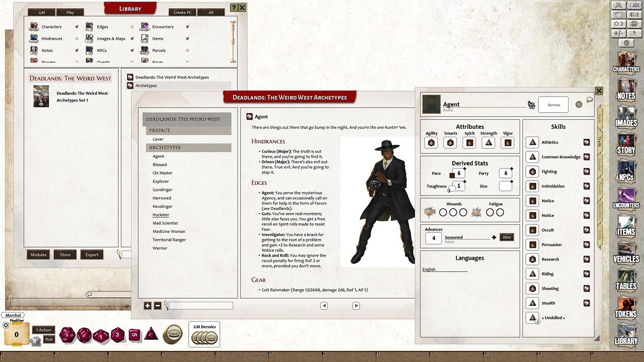Select the All tab in Library window
644x362 pixels.
[x=211, y=12]
